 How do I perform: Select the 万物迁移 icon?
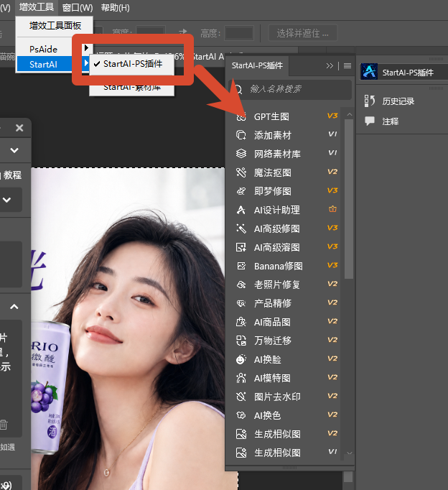(241, 341)
